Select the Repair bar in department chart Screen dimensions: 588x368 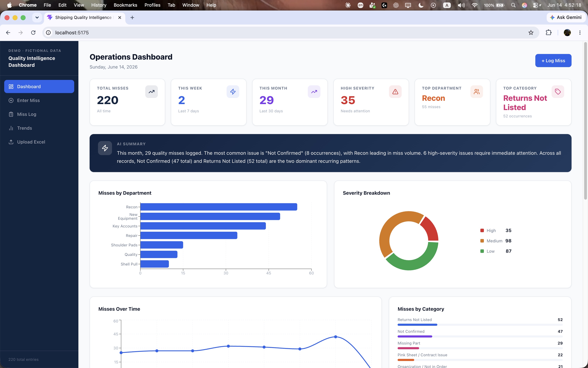coord(189,235)
